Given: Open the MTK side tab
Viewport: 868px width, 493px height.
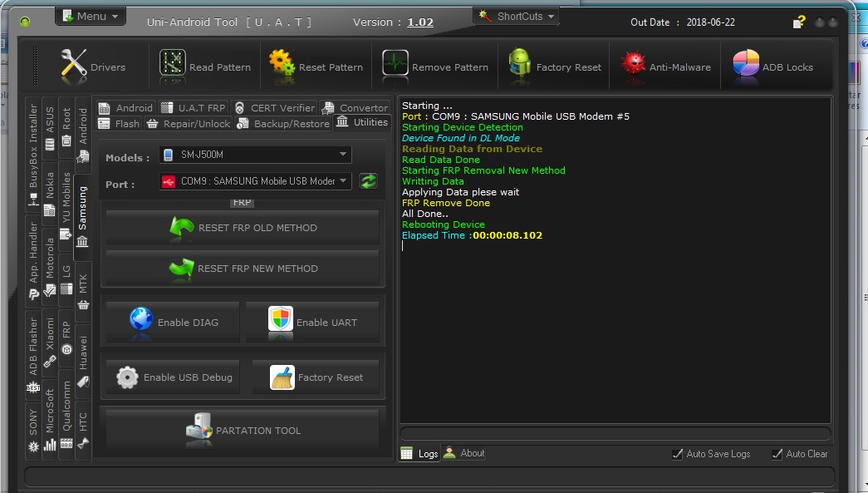Looking at the screenshot, I should [x=83, y=291].
